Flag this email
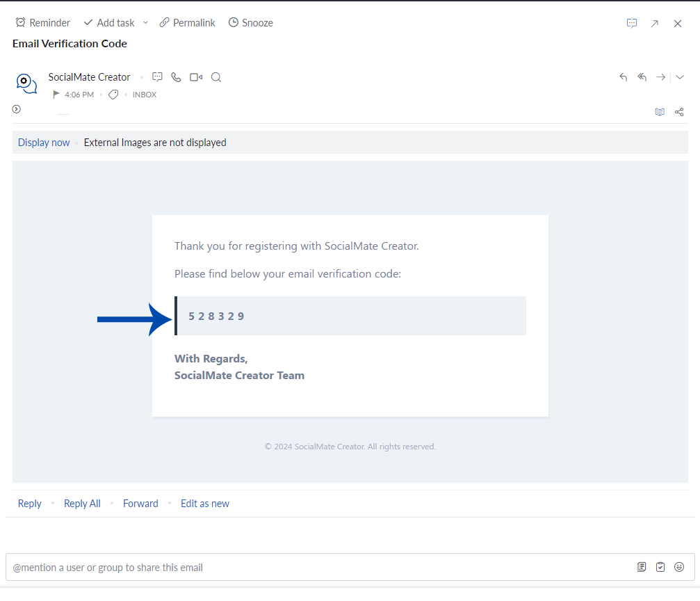 (x=56, y=95)
